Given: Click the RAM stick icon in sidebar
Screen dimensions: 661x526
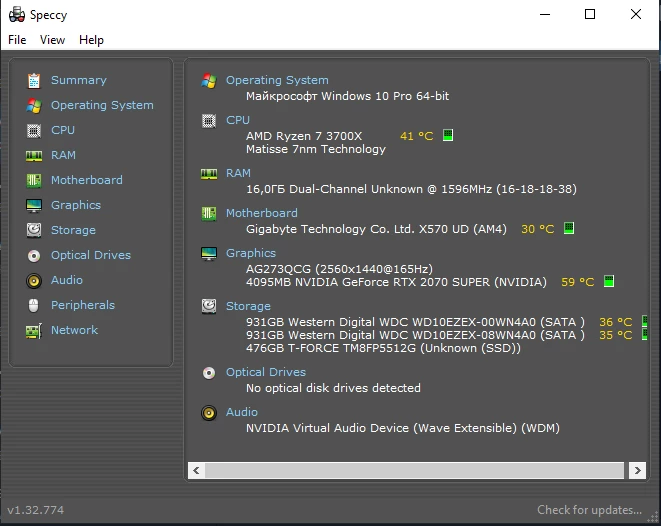Looking at the screenshot, I should point(34,156).
